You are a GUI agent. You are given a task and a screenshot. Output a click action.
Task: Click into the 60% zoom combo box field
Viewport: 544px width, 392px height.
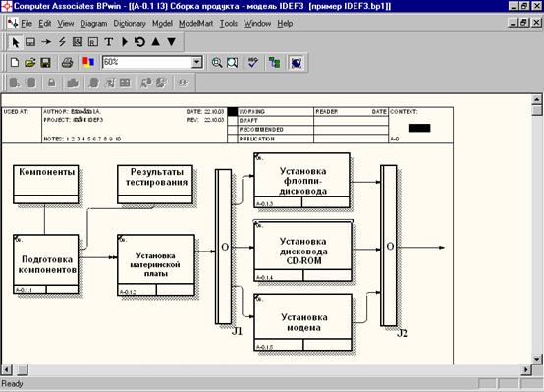(x=147, y=63)
